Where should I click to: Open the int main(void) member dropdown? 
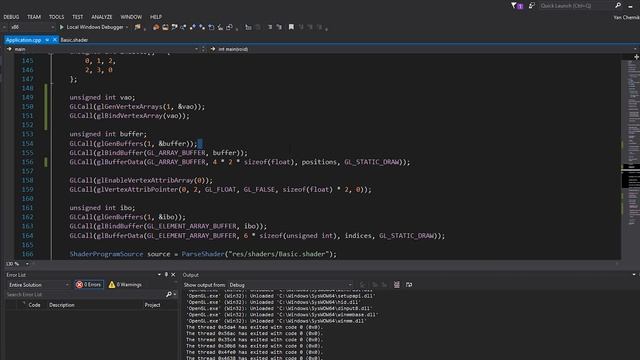pos(424,49)
